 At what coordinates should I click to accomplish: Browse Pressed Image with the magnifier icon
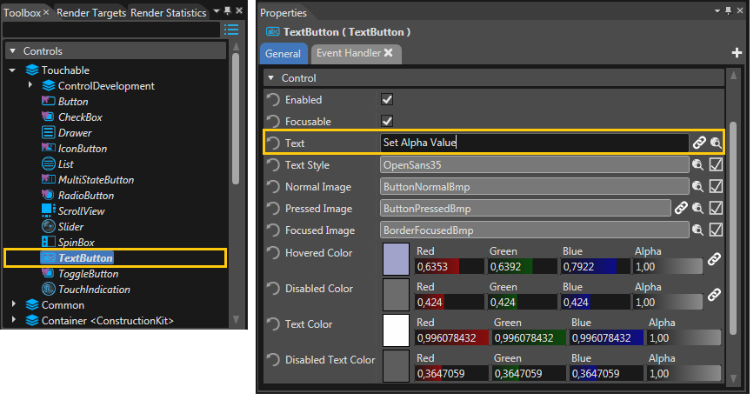pos(698,208)
